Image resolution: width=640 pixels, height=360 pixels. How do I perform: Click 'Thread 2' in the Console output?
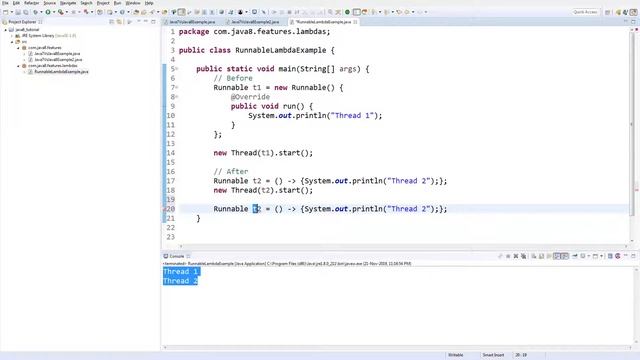[180, 281]
